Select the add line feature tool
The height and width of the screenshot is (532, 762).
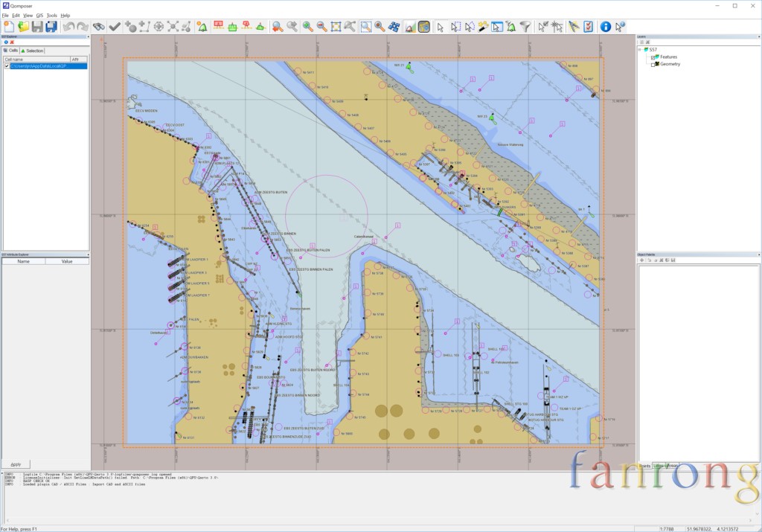coord(144,27)
